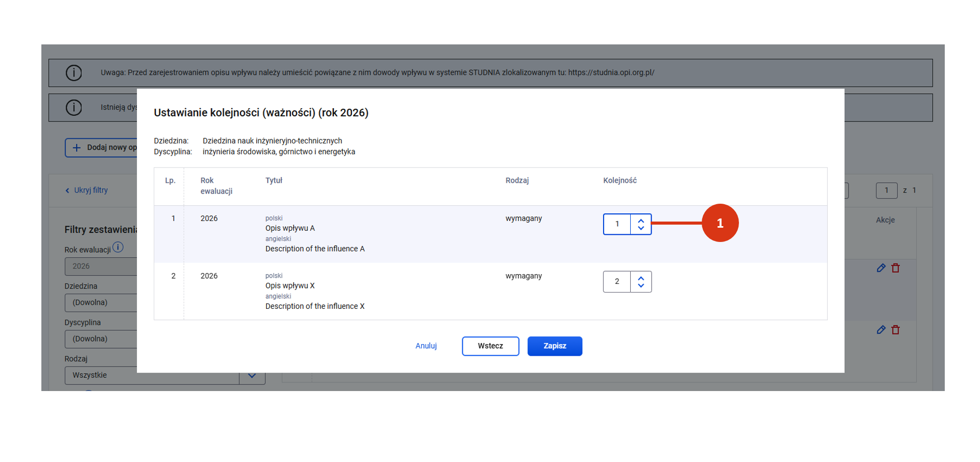Click the first row's pencil edit icon

881,268
